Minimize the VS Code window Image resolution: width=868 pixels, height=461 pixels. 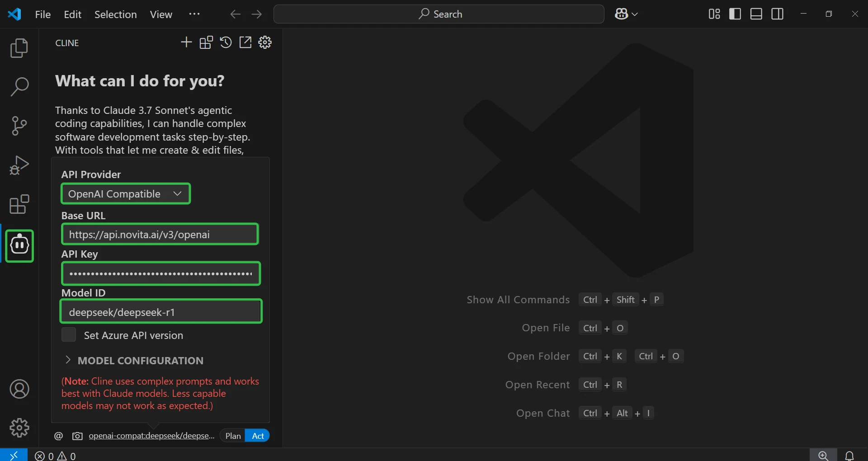tap(803, 14)
